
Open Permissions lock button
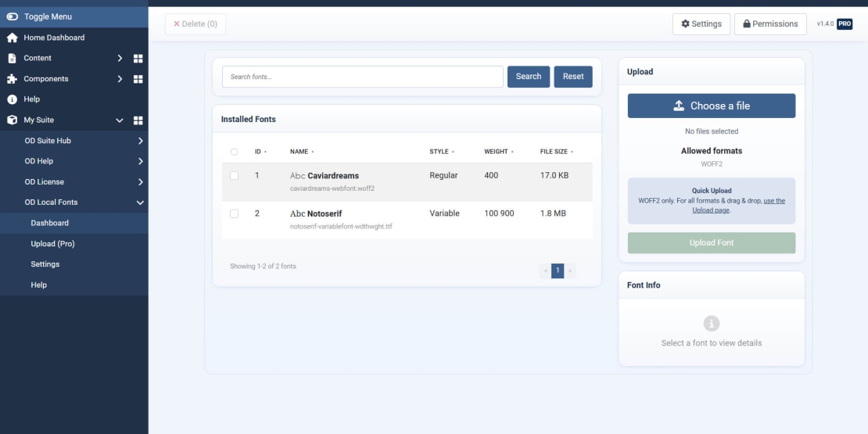coord(770,23)
